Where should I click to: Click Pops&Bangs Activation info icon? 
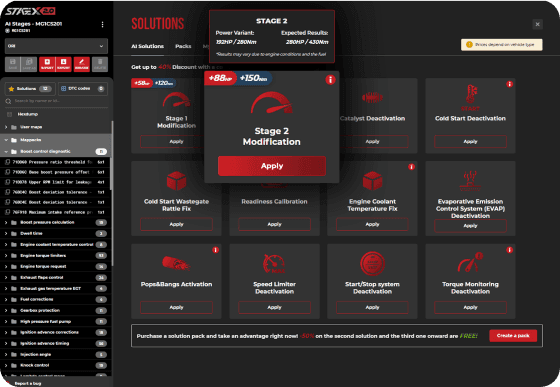(215, 250)
